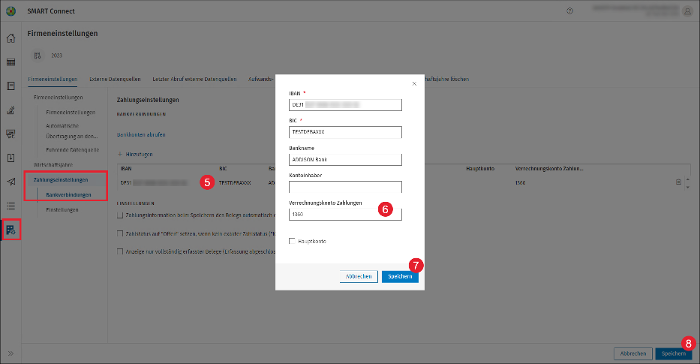This screenshot has height=364, width=700.
Task: Focus the Verrechnungskonto Zahlungen field
Action: click(345, 214)
